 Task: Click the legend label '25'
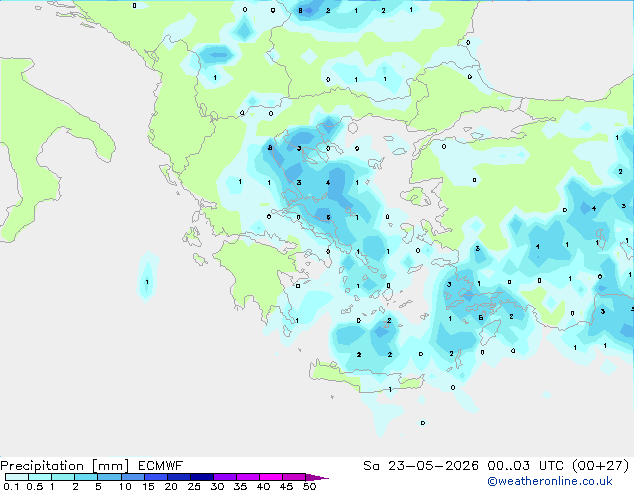click(x=194, y=486)
